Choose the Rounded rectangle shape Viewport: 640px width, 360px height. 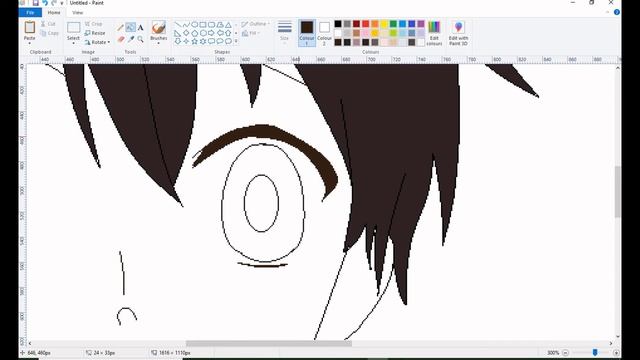pos(211,25)
